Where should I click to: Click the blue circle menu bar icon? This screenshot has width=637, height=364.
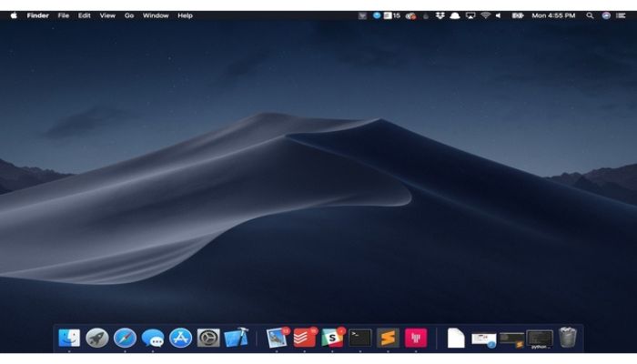[377, 15]
